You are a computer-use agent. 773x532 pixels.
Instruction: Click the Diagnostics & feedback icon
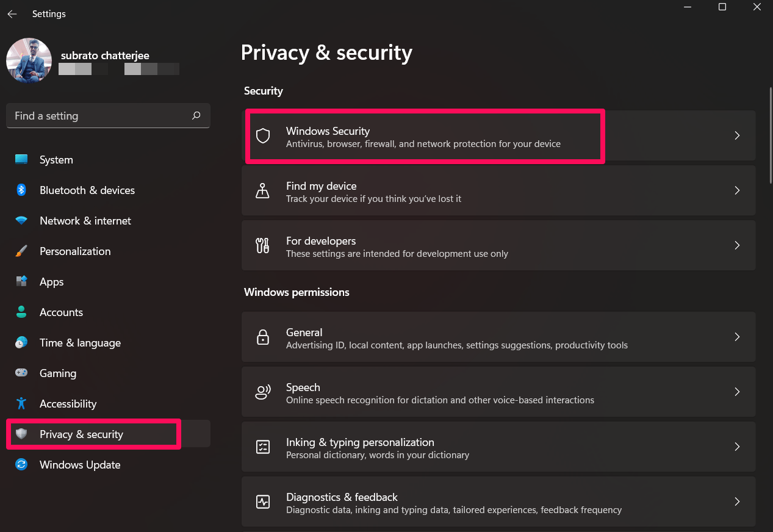point(262,501)
